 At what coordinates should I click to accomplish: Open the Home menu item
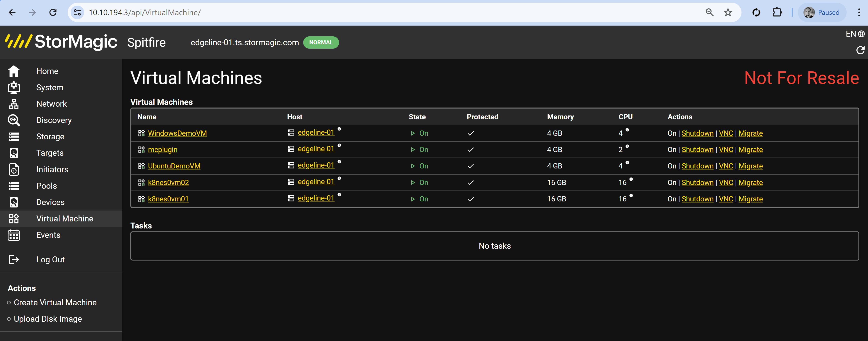[47, 71]
